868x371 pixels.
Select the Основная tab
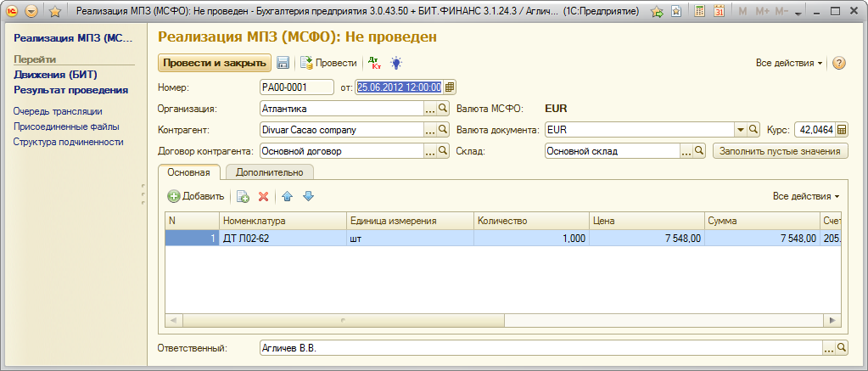coord(189,171)
